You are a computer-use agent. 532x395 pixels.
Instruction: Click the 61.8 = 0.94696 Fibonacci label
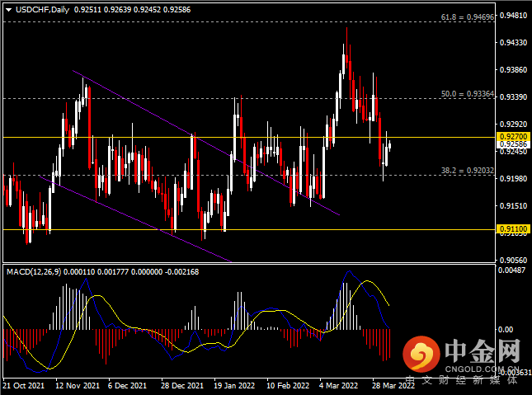(x=467, y=17)
